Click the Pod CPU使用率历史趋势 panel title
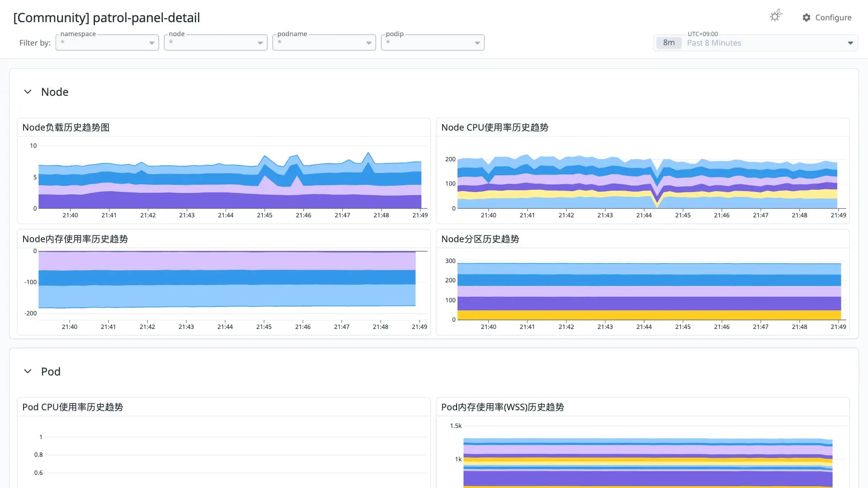The image size is (868, 488). [x=72, y=407]
